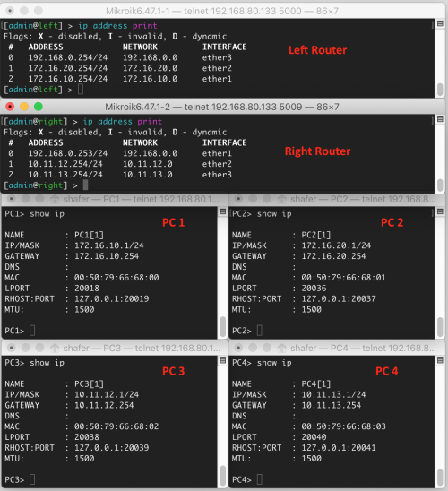
Task: Click the alternate screen icon in Right Router terminal
Action: click(x=440, y=119)
